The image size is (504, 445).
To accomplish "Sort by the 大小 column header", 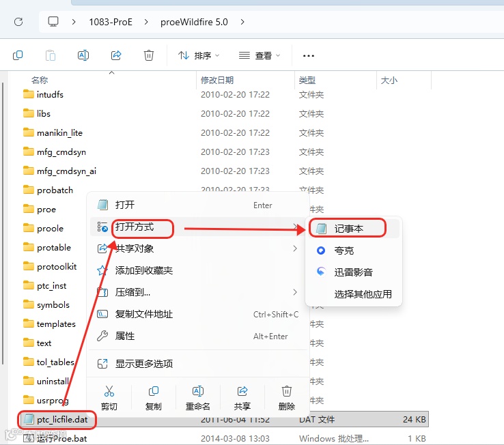I will coord(389,80).
